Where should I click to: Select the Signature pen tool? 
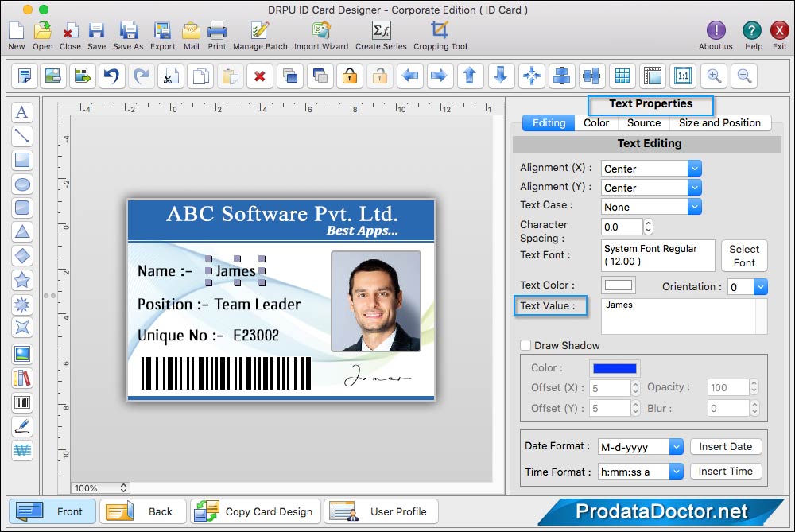(21, 426)
